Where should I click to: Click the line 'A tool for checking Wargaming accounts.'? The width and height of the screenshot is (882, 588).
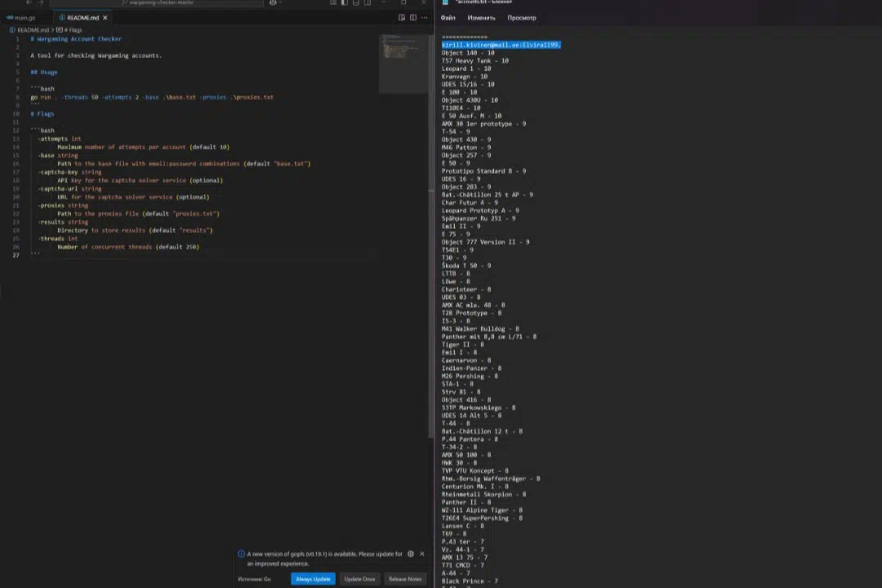pos(96,56)
